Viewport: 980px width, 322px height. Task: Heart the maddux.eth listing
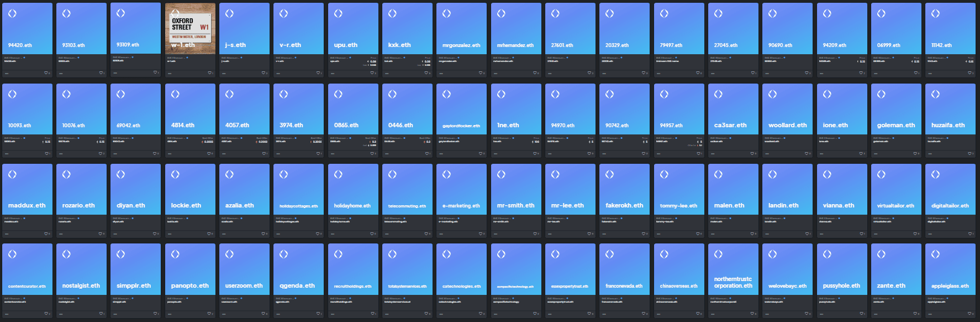click(x=46, y=233)
